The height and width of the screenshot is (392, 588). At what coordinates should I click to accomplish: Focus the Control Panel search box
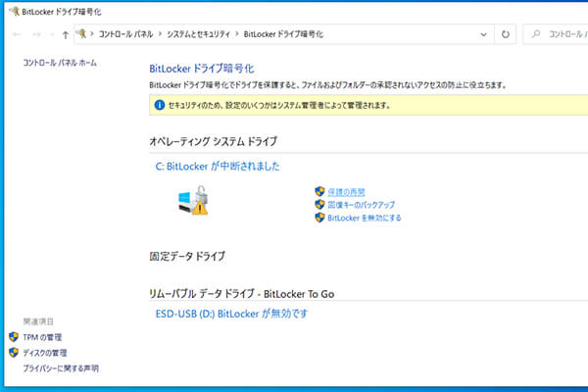(x=556, y=34)
